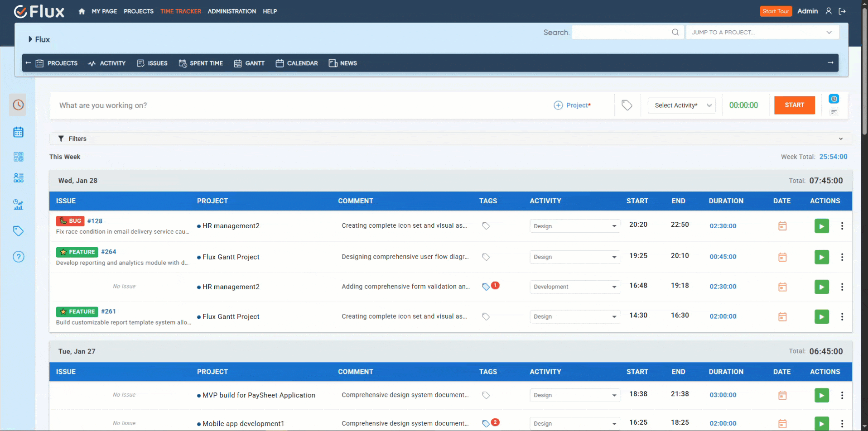Click the Start Tour button
The image size is (868, 431).
pos(776,11)
